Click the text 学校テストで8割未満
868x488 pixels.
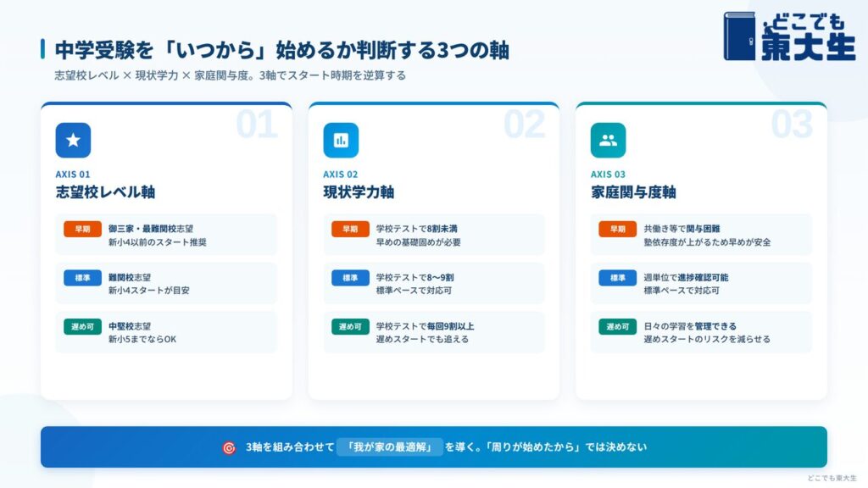click(x=417, y=229)
